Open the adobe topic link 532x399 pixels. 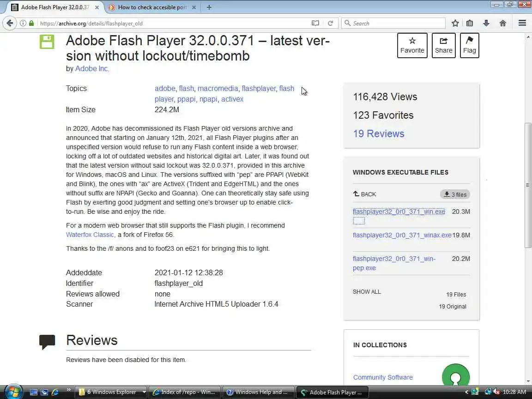click(x=165, y=89)
